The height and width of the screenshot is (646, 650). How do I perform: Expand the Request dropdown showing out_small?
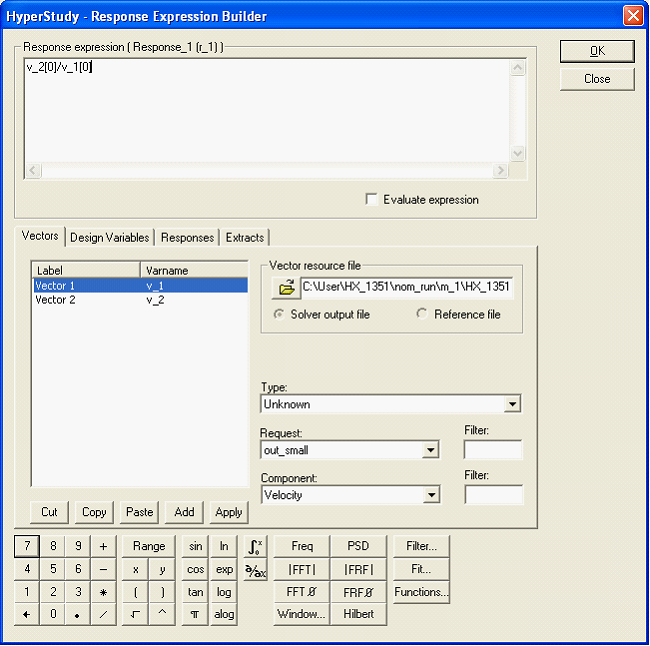coord(430,451)
